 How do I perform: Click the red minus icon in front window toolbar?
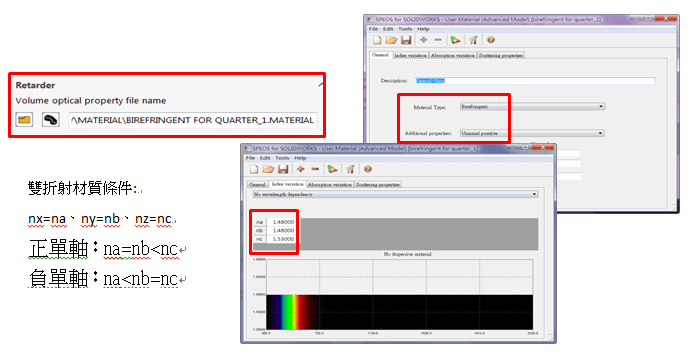(x=315, y=169)
